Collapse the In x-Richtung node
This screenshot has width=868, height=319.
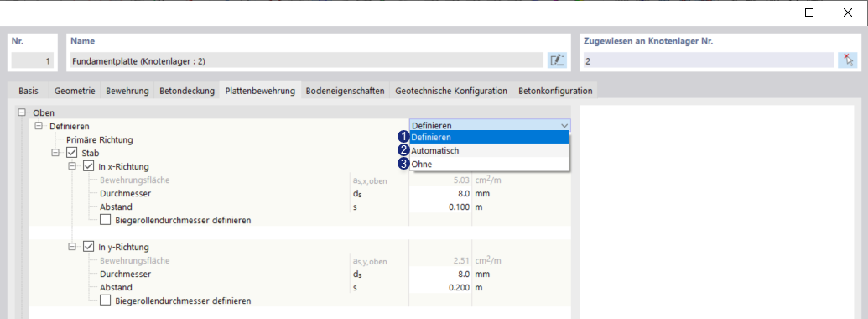click(72, 166)
